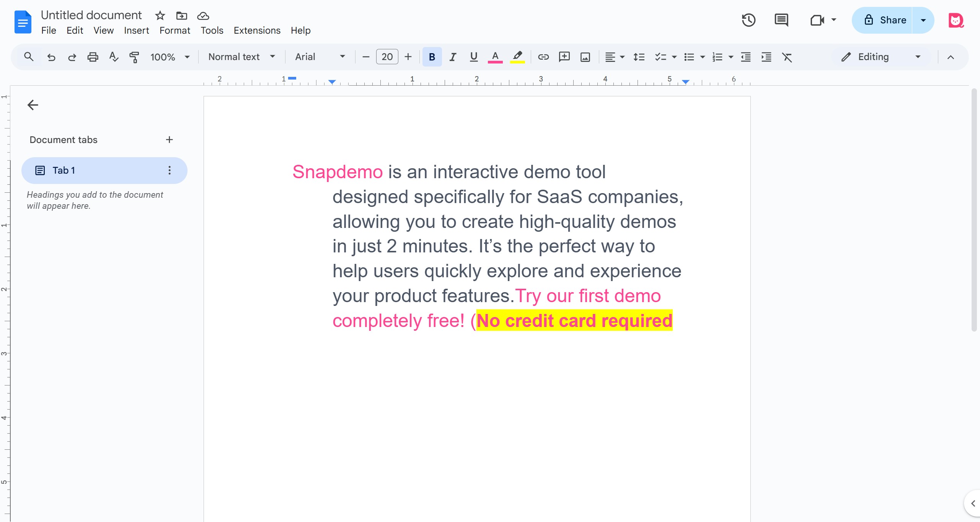Add a new document tab

[170, 140]
